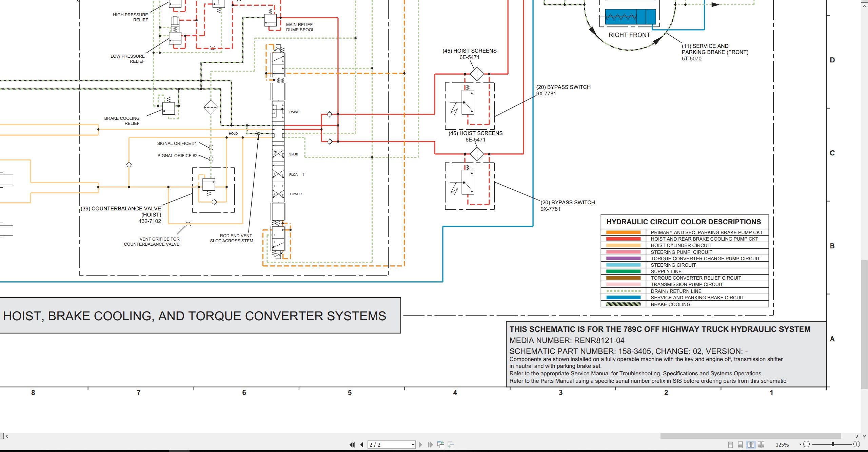Screen dimensions: 868x452
Task: Click the ROD END VENT SLOT ACROSS STEM label
Action: point(232,238)
